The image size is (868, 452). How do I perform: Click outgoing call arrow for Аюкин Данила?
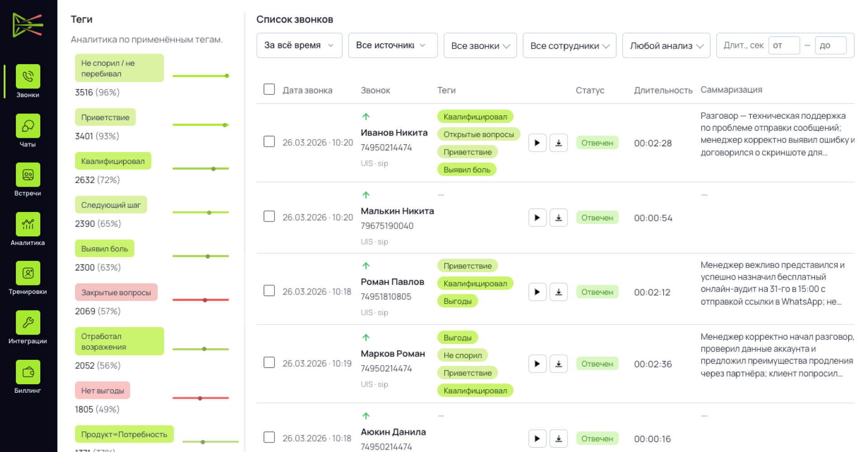[x=366, y=416]
